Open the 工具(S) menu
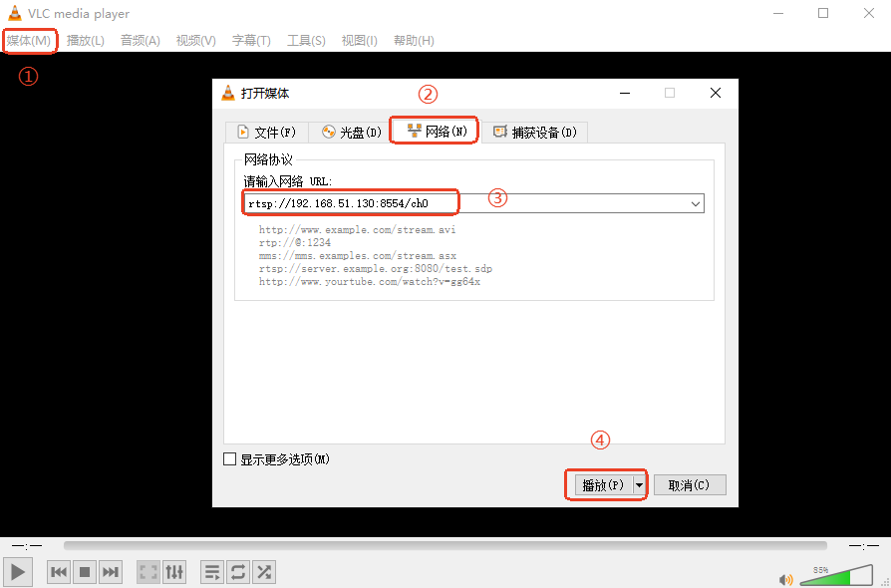The width and height of the screenshot is (891, 588). coord(306,40)
